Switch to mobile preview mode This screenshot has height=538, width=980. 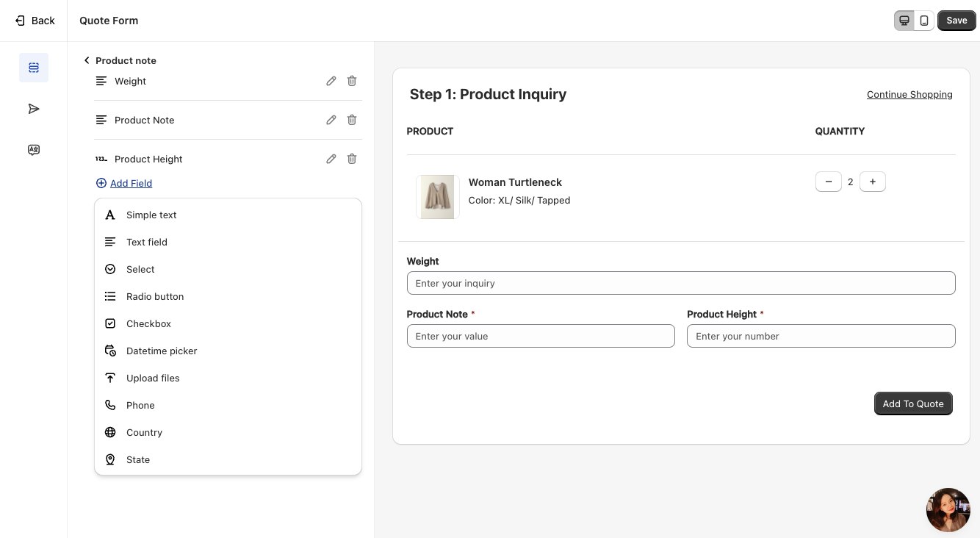pos(924,21)
